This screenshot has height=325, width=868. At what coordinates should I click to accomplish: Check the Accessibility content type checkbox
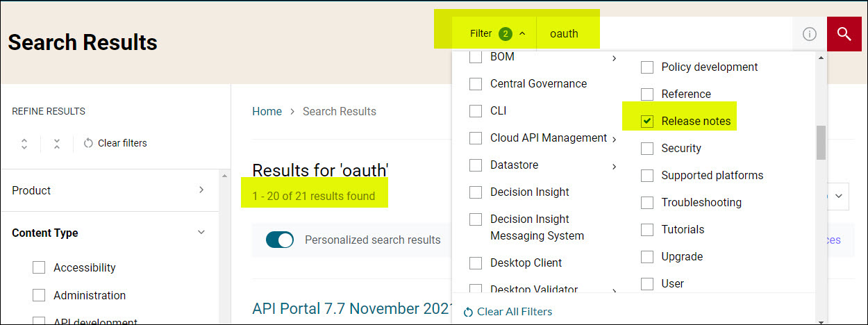pos(39,267)
